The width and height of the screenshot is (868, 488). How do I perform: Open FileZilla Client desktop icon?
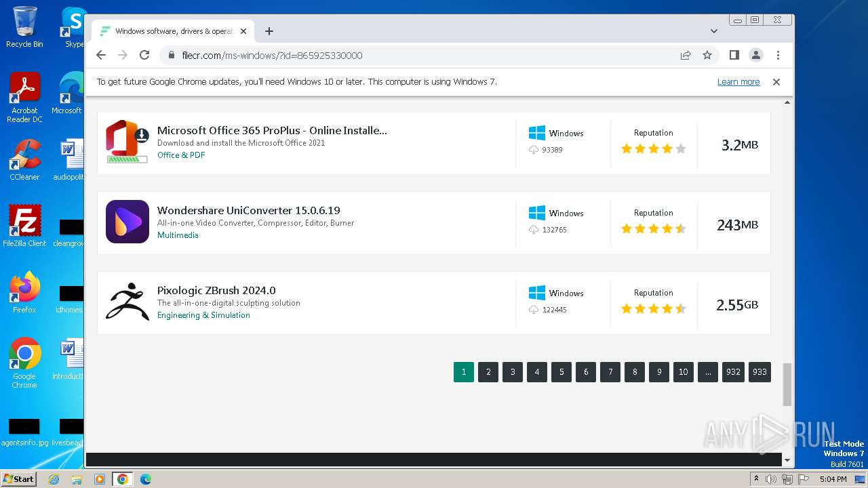tap(24, 226)
